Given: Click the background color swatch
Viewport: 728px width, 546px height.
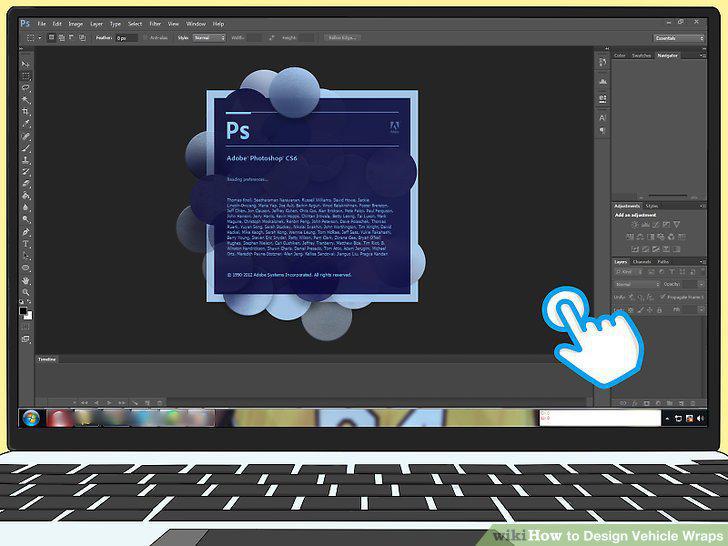Looking at the screenshot, I should [29, 316].
